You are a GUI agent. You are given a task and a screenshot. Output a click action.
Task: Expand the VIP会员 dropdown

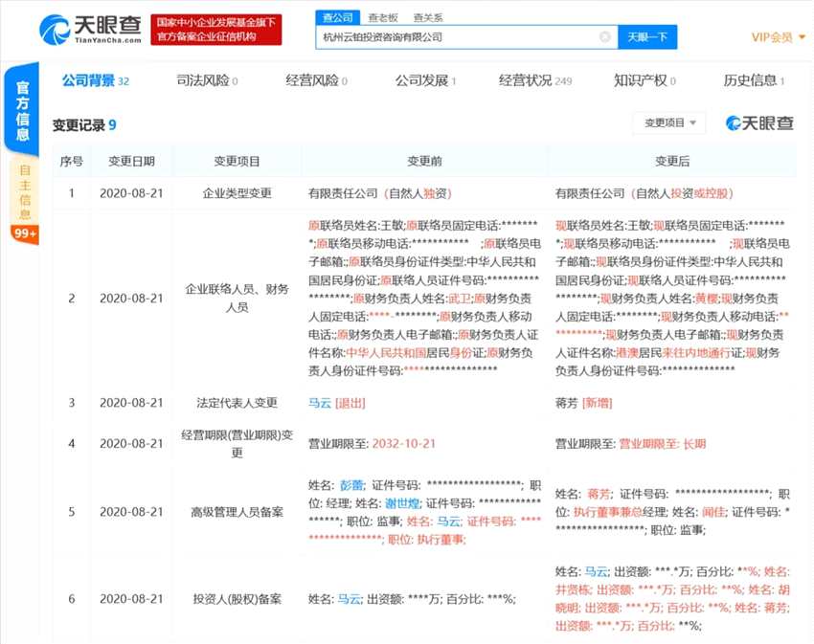(779, 37)
